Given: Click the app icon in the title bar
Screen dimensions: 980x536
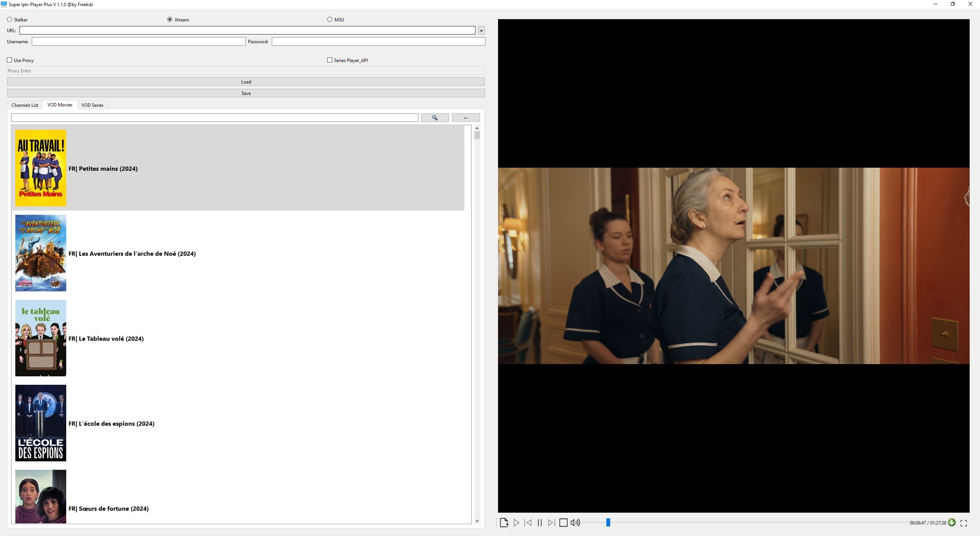Looking at the screenshot, I should point(4,4).
